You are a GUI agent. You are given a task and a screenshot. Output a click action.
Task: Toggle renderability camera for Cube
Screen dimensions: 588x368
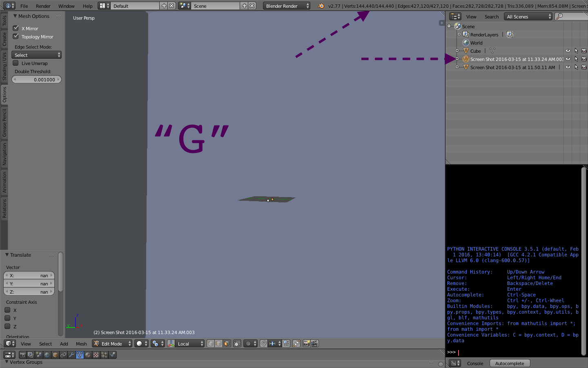(584, 51)
